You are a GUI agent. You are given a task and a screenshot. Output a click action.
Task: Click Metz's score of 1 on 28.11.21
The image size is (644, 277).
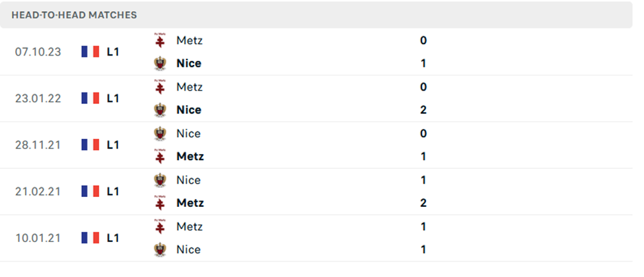423,157
